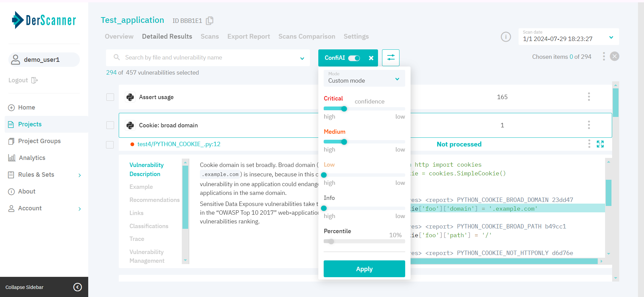Screen dimensions: 644x297
Task: Open the filter sliders settings icon
Action: coord(391,58)
